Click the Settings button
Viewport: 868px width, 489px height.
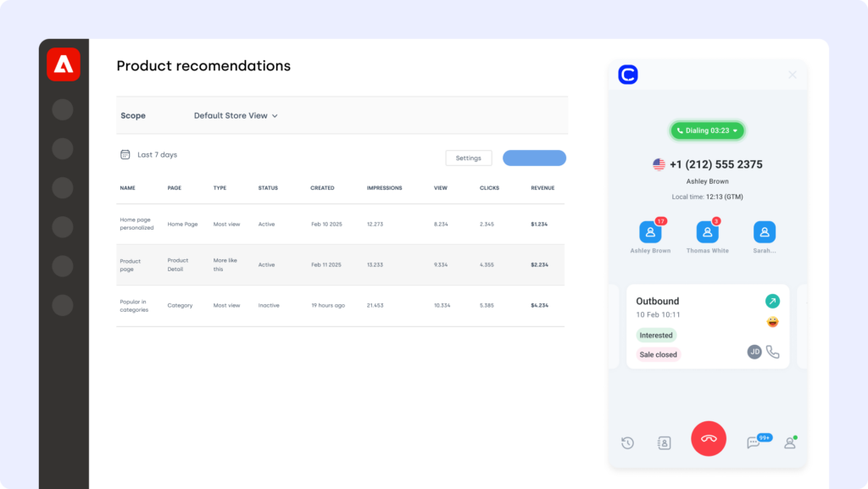[x=468, y=158]
